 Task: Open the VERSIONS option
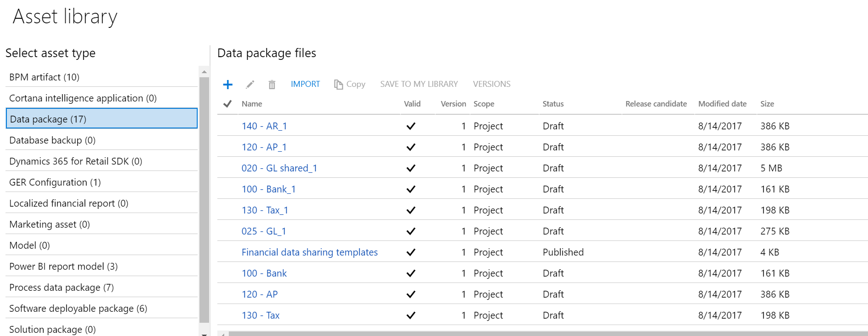[491, 84]
